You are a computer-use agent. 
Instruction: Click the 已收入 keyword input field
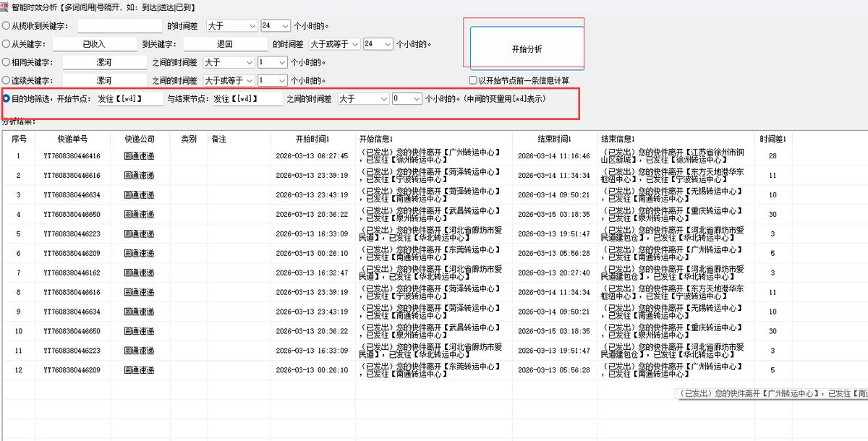coord(94,44)
